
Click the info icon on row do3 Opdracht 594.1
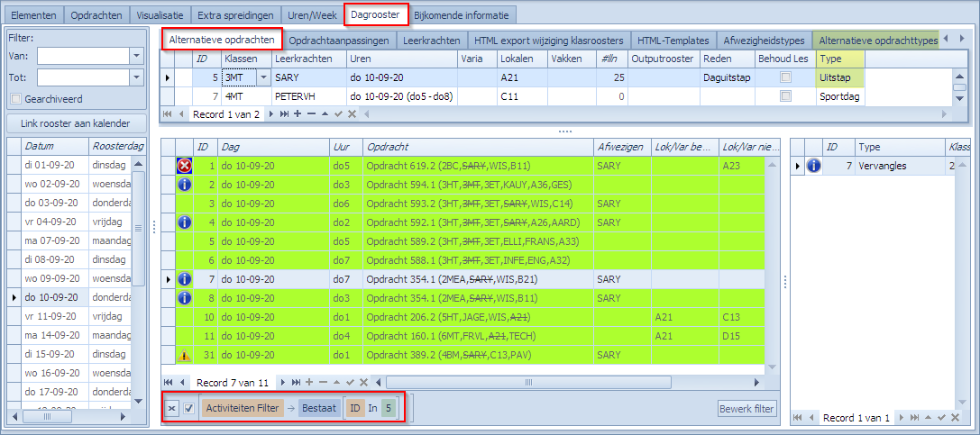pos(184,185)
